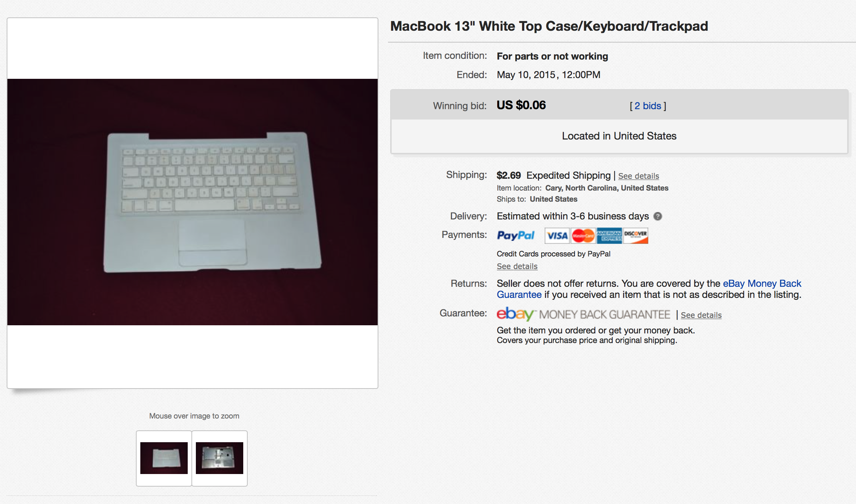The height and width of the screenshot is (504, 856).
Task: Click the listing title MacBook 13" White Top Case
Action: [549, 26]
